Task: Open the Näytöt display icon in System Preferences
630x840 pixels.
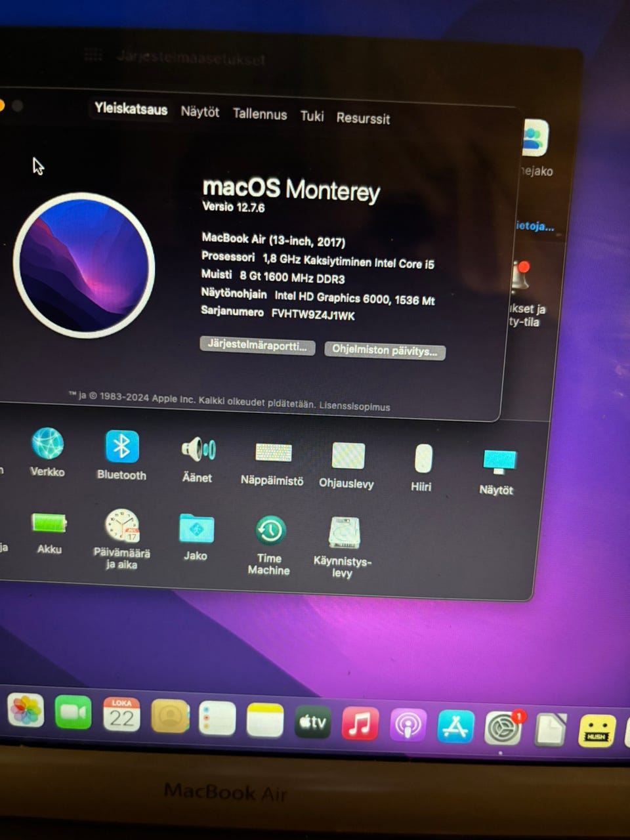Action: click(x=499, y=462)
